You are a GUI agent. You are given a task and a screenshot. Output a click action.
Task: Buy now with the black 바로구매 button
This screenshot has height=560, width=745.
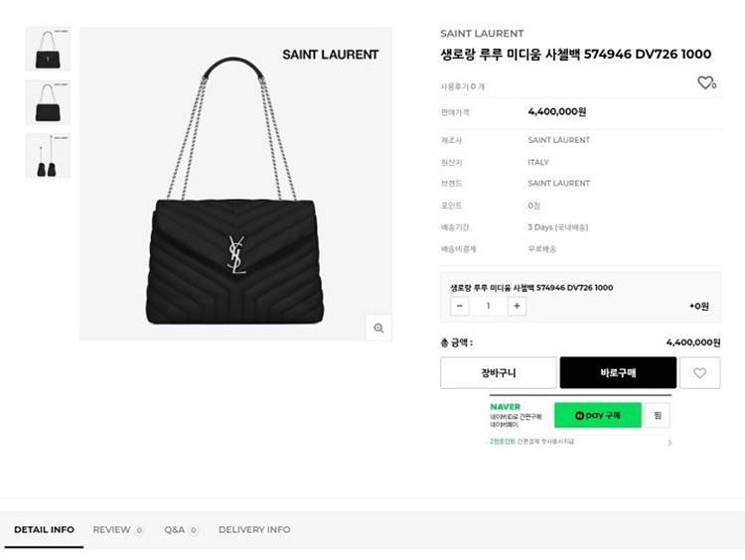[618, 373]
